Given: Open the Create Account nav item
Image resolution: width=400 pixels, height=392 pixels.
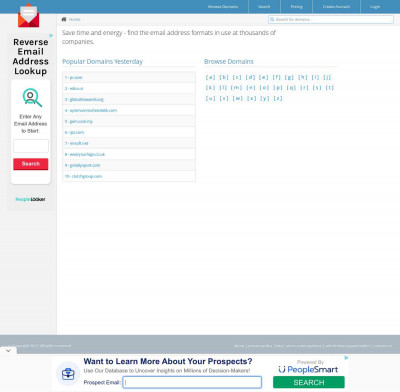Looking at the screenshot, I should pos(336,7).
